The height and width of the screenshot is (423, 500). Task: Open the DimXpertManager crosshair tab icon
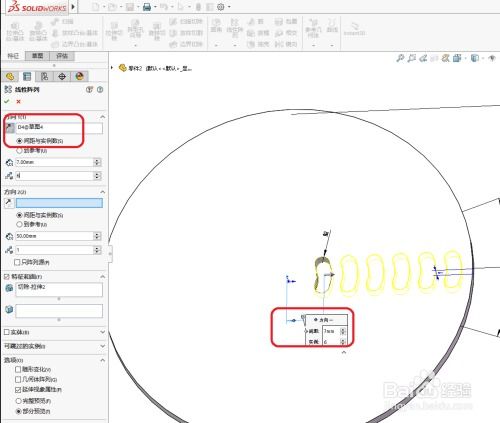point(62,77)
